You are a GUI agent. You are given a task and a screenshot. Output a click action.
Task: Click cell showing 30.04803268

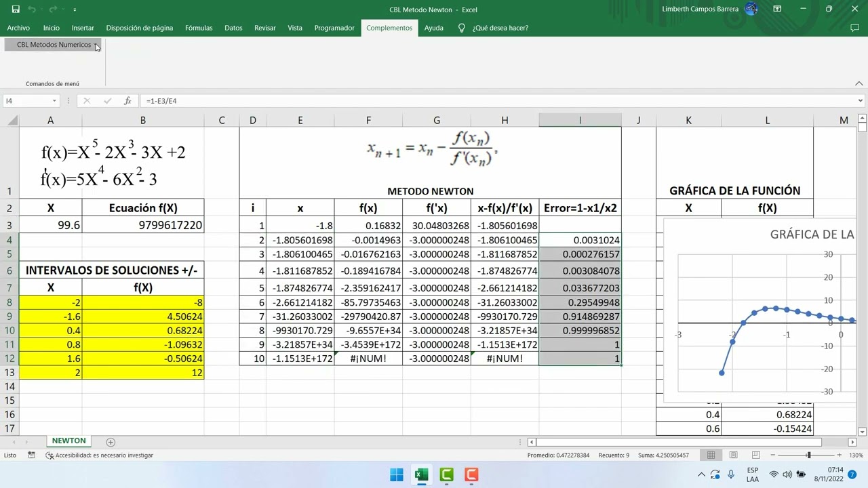pos(437,225)
